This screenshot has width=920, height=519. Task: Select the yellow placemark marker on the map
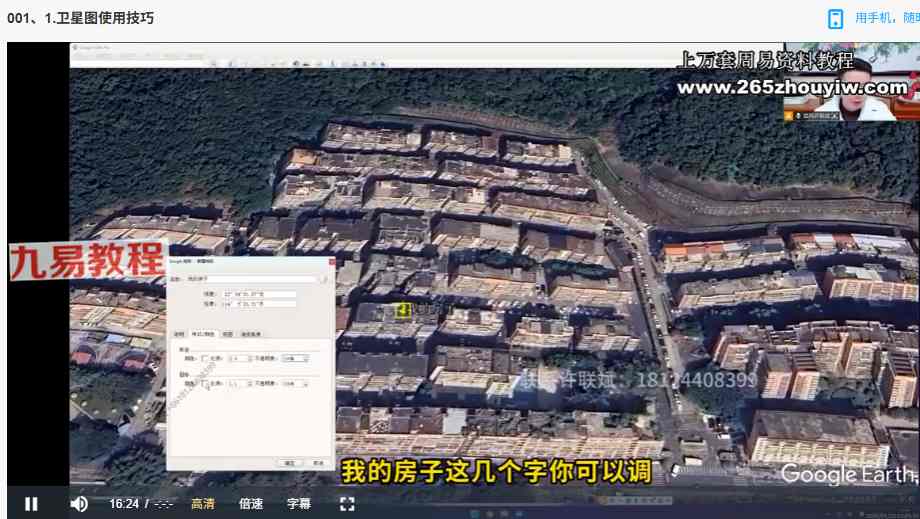(403, 311)
